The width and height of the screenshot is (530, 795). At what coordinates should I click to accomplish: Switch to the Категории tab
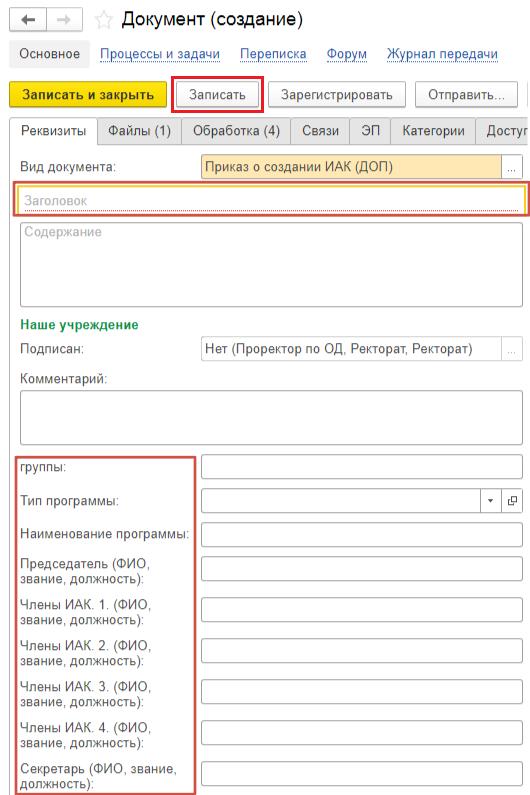[433, 131]
